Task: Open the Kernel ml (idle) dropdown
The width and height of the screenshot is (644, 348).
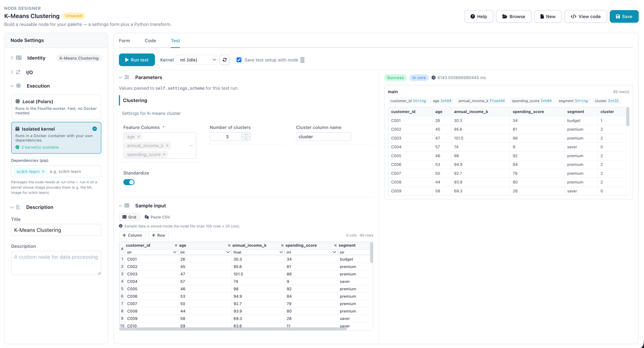Action: [x=197, y=60]
